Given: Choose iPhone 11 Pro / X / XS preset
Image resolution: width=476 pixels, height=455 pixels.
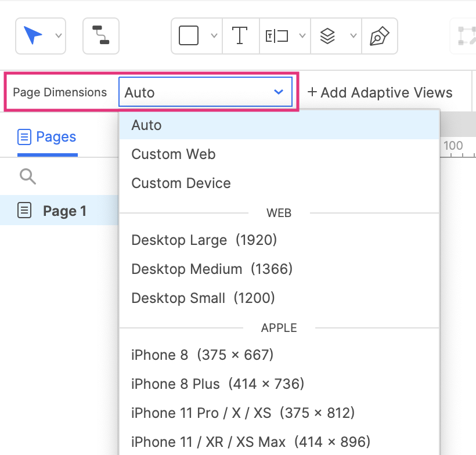Looking at the screenshot, I should pos(243,413).
